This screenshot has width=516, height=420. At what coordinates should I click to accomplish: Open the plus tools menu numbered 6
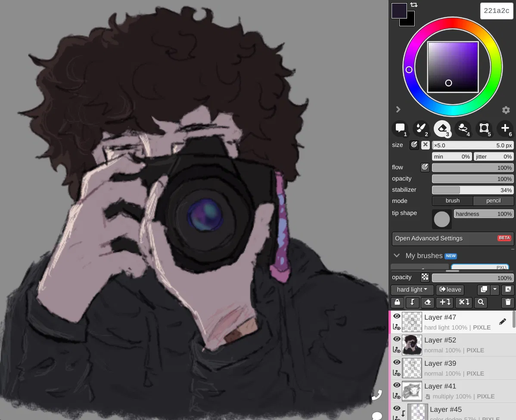505,128
